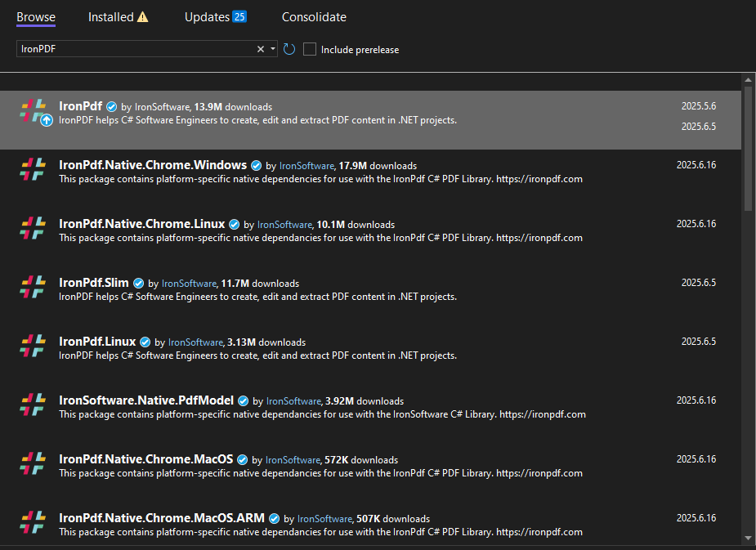Click installed version 2025.5.6 of IronPdf
This screenshot has width=756, height=550.
[x=698, y=106]
